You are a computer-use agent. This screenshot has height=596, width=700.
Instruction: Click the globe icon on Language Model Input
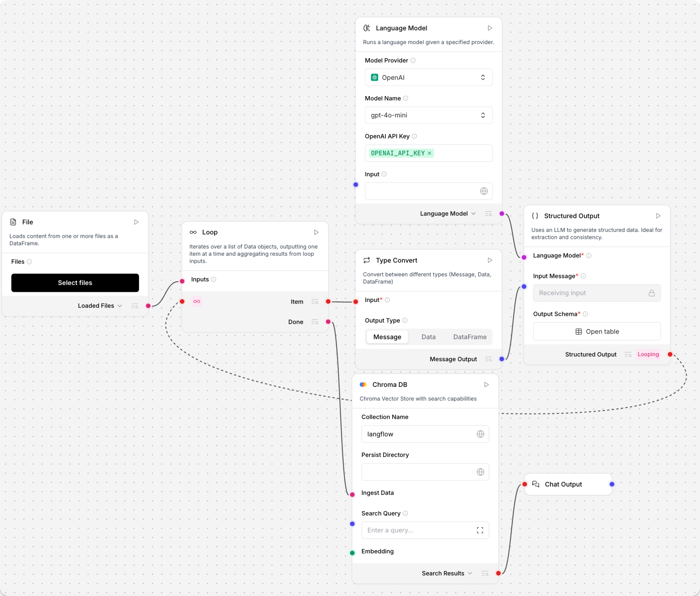click(x=484, y=191)
